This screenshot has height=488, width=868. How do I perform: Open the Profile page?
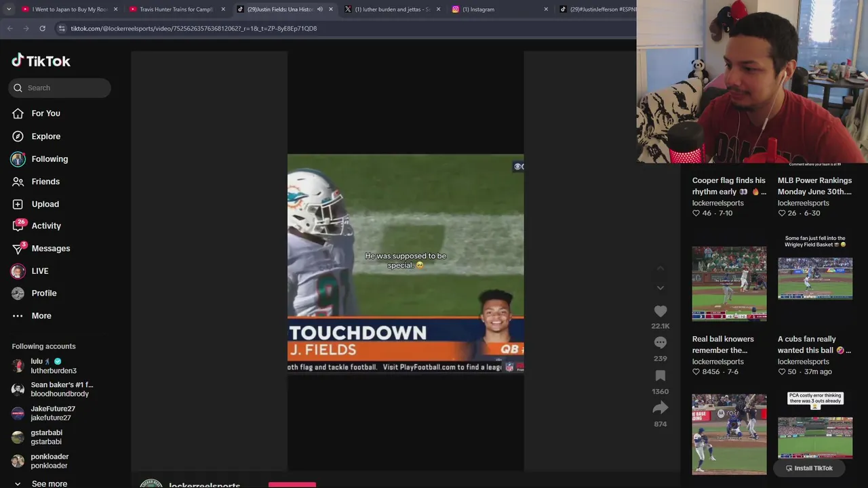pos(44,293)
